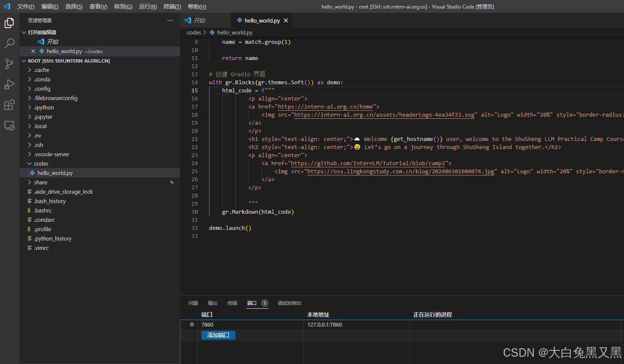Expand the share folder

pyautogui.click(x=100, y=182)
